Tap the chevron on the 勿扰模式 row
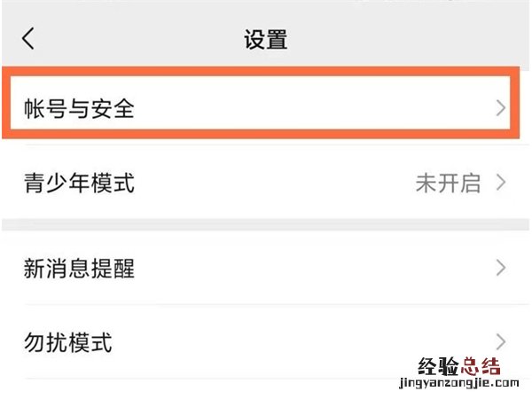532x399 pixels. (x=501, y=341)
